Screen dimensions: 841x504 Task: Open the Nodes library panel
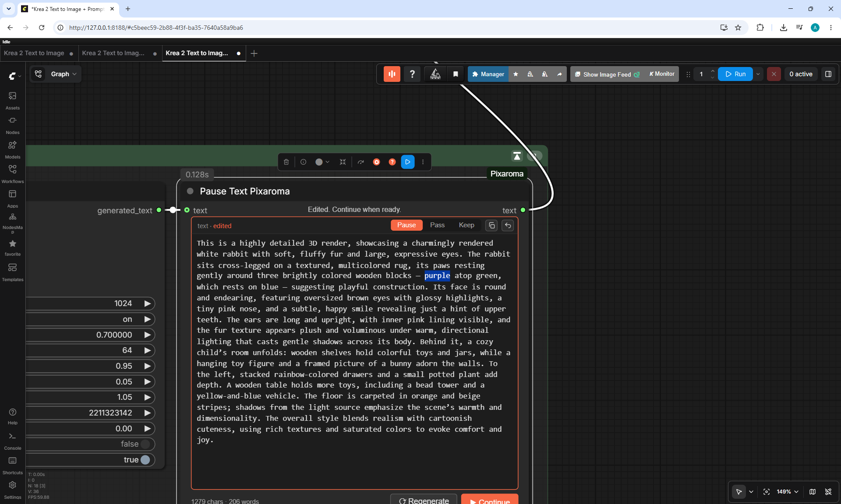[13, 125]
